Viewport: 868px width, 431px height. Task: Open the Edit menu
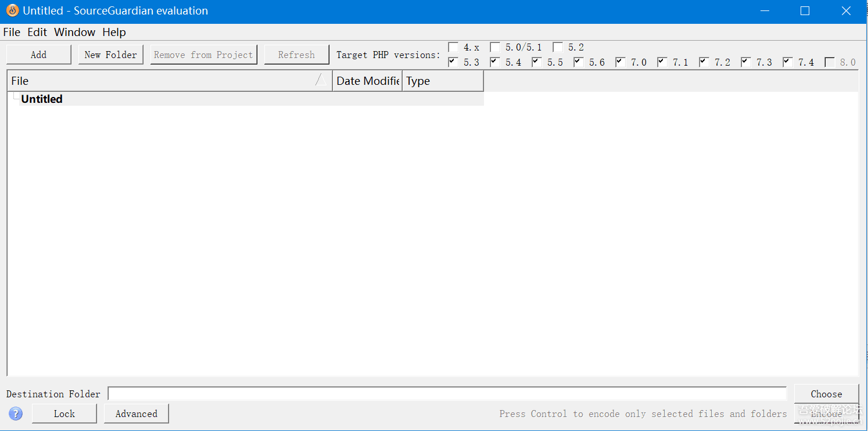click(37, 32)
